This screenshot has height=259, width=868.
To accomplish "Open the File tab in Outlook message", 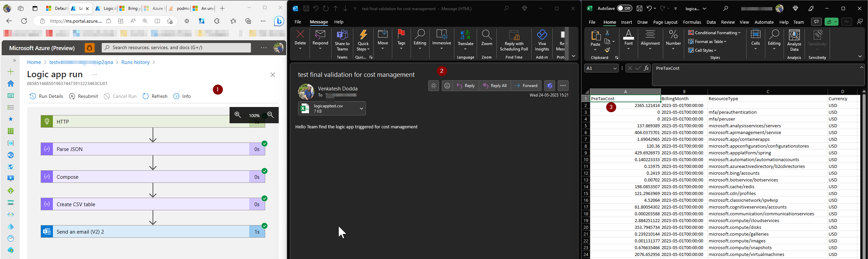I will 298,22.
